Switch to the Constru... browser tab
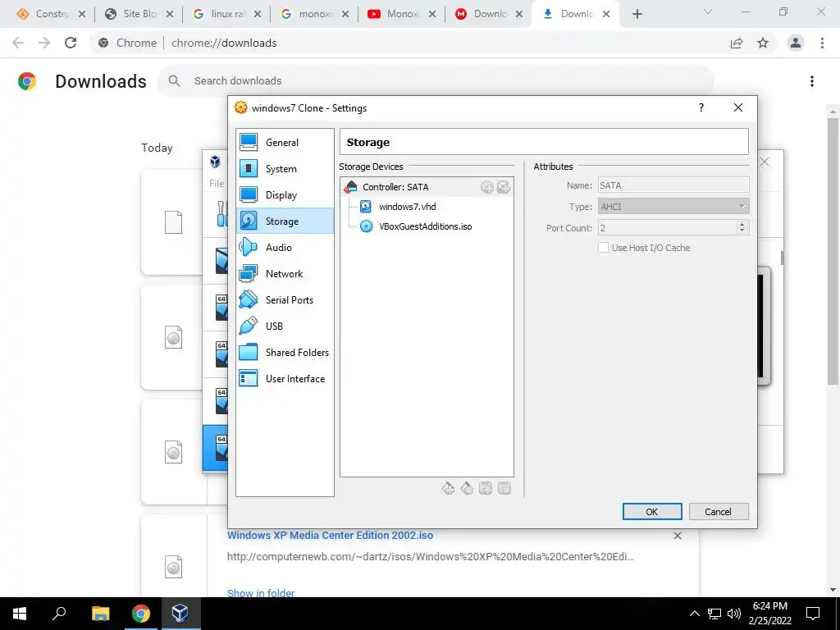 coord(52,14)
